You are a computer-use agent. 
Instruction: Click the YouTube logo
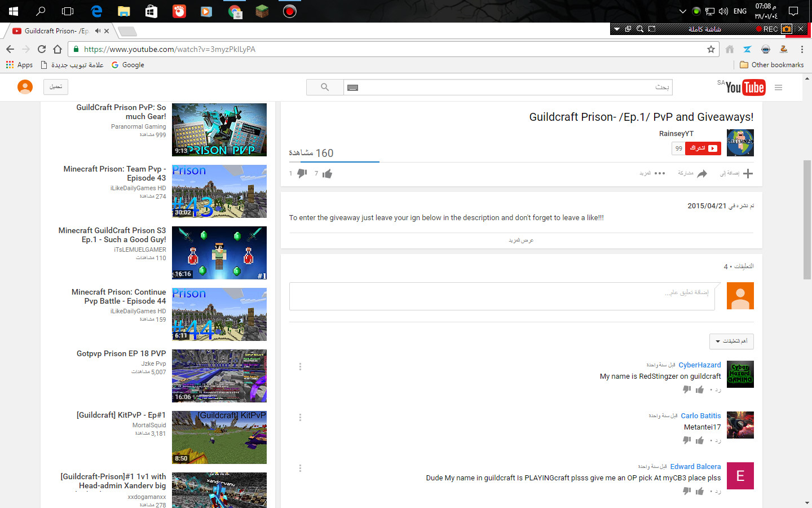coord(745,87)
